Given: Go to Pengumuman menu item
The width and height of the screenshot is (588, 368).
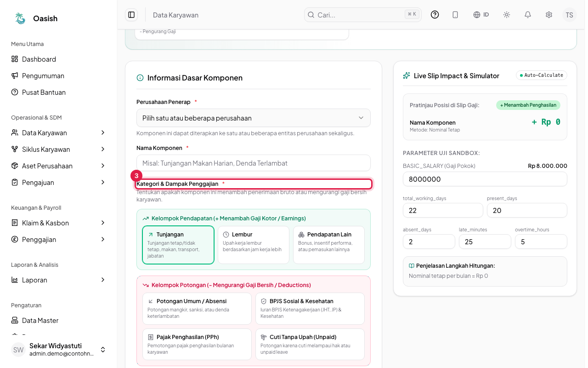Looking at the screenshot, I should pos(59,76).
